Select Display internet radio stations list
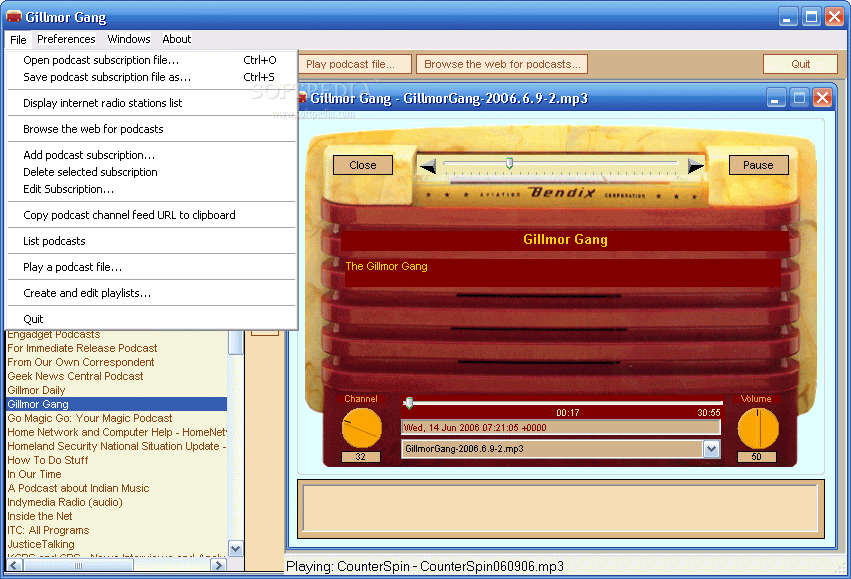Screen dimensions: 851x579 (x=151, y=103)
